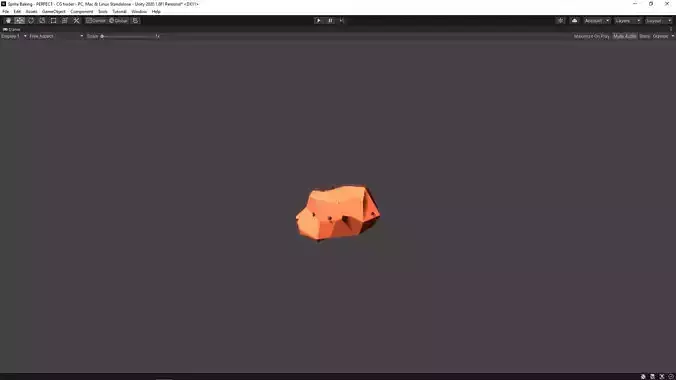Open the GameObject menu
The width and height of the screenshot is (676, 380).
click(54, 12)
